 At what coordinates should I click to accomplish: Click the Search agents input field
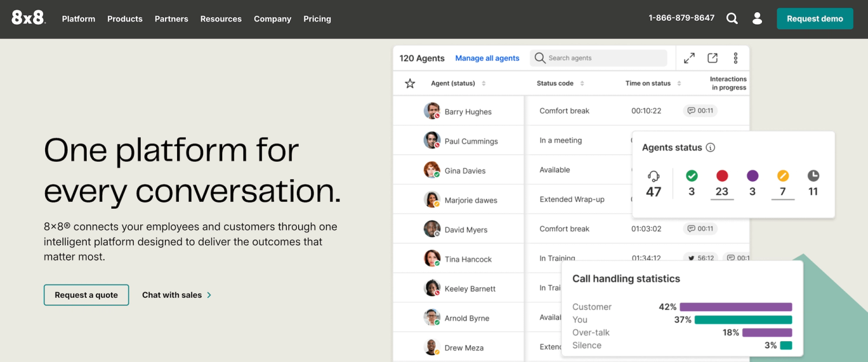[x=598, y=58]
